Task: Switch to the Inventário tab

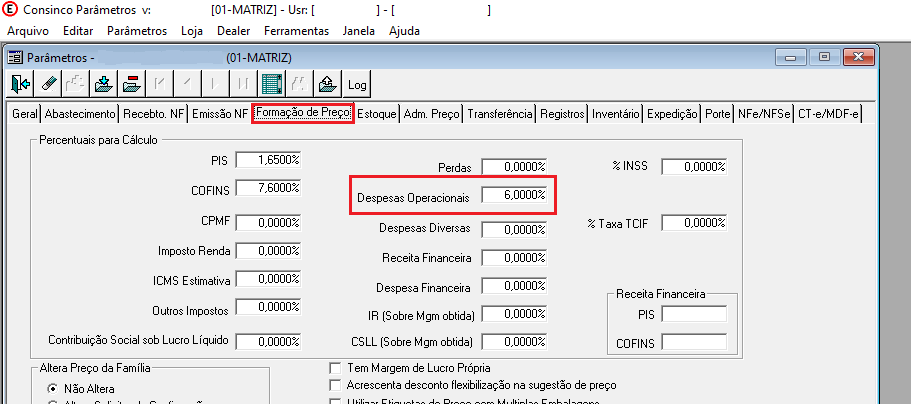Action: coord(616,114)
